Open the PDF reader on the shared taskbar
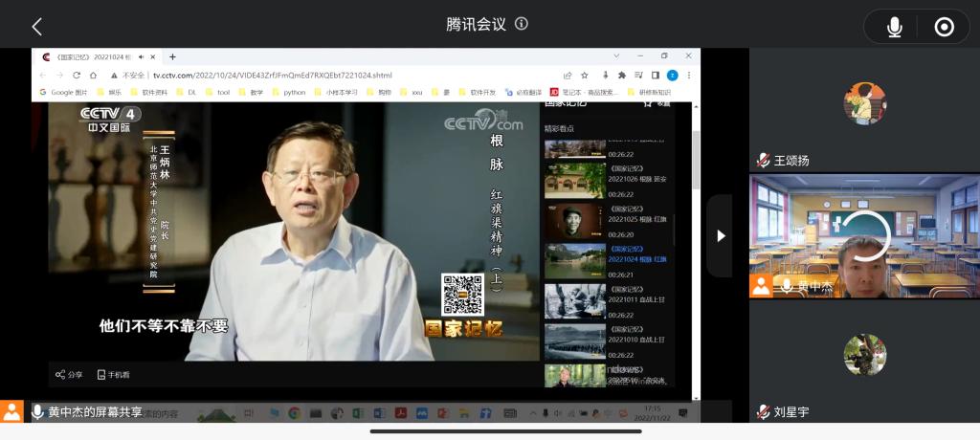 pos(401,413)
